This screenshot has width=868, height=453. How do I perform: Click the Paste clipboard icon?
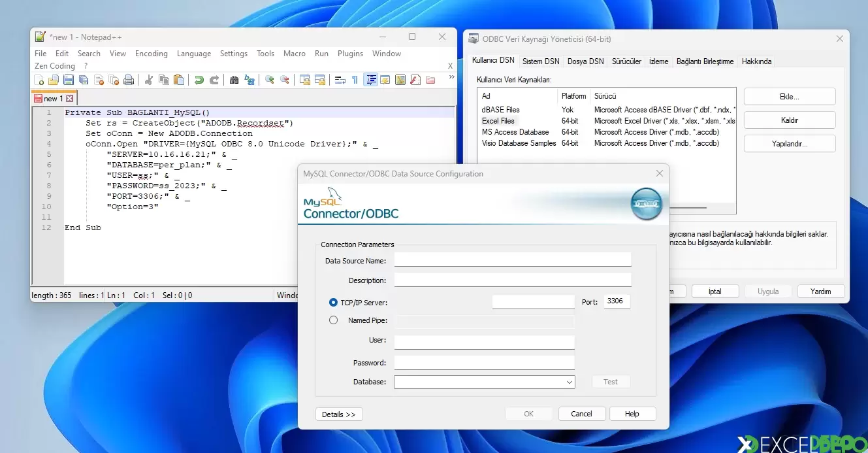178,80
